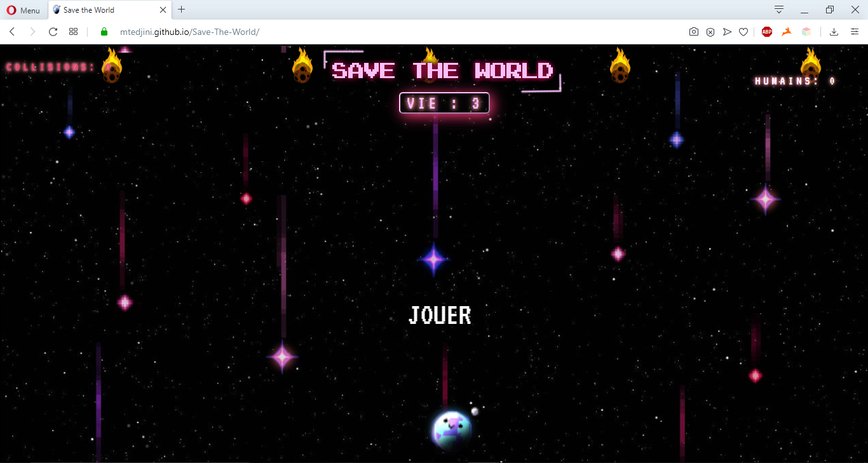Open the downloads panel
868x463 pixels.
834,32
